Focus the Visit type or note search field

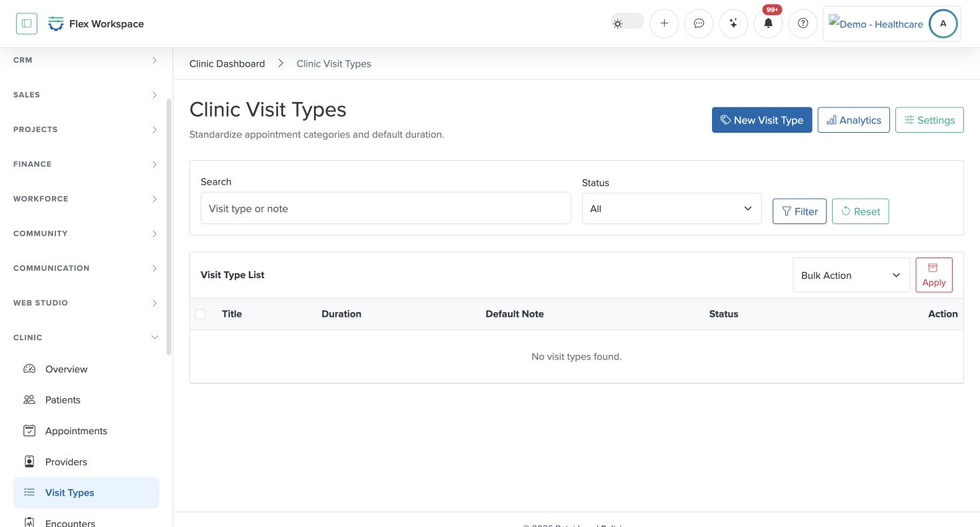point(385,208)
